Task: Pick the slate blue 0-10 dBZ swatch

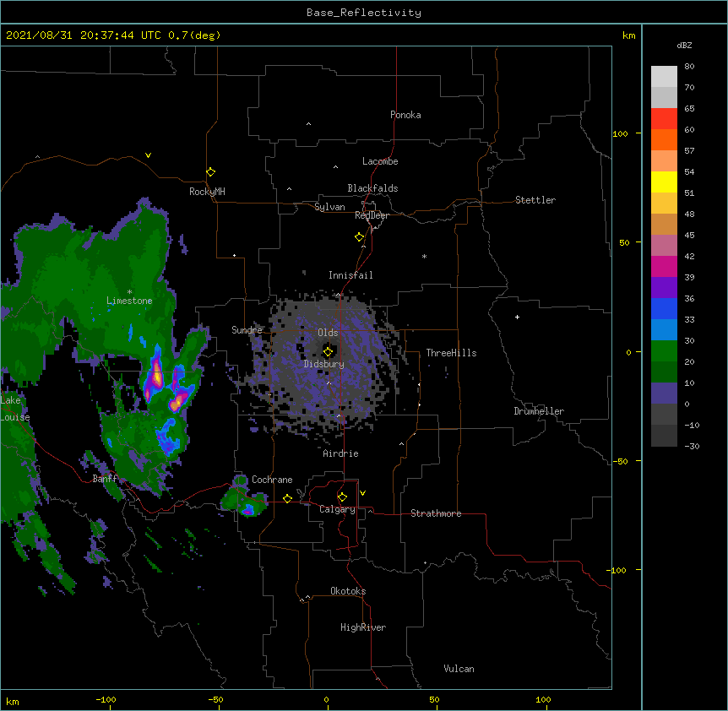Action: 664,393
